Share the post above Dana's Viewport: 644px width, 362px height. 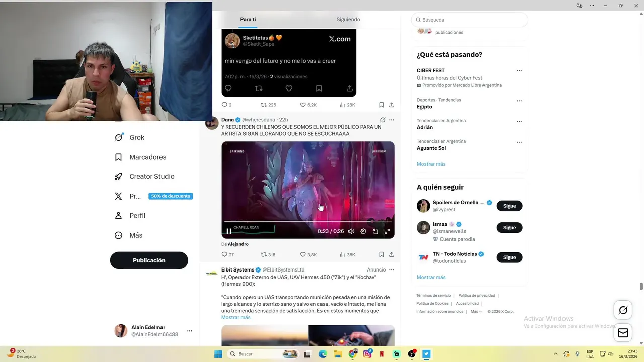pos(392,105)
